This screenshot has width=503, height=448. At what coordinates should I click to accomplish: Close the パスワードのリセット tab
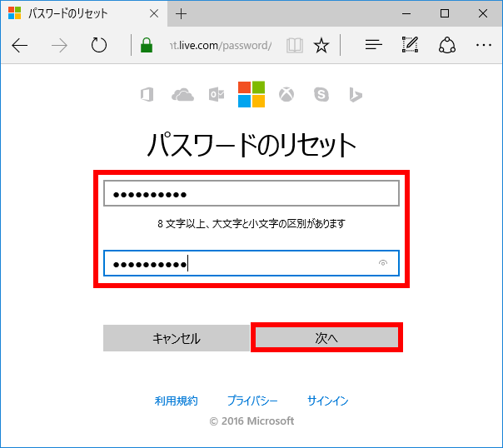pyautogui.click(x=154, y=13)
